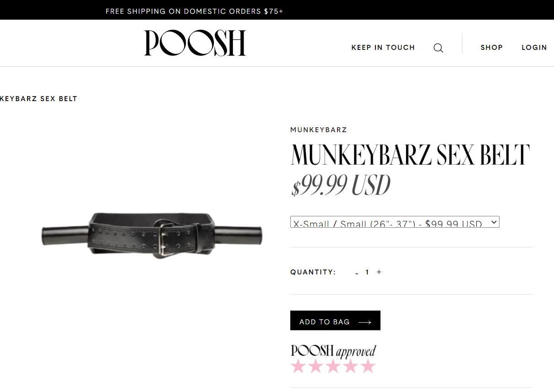
Task: Click the ADD TO BAG button
Action: [335, 321]
